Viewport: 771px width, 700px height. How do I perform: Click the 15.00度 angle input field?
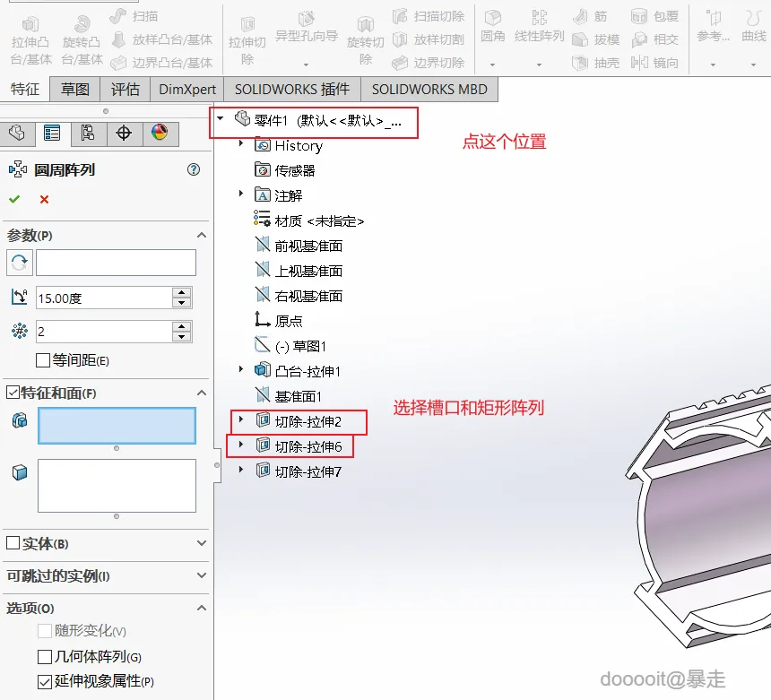[x=104, y=298]
